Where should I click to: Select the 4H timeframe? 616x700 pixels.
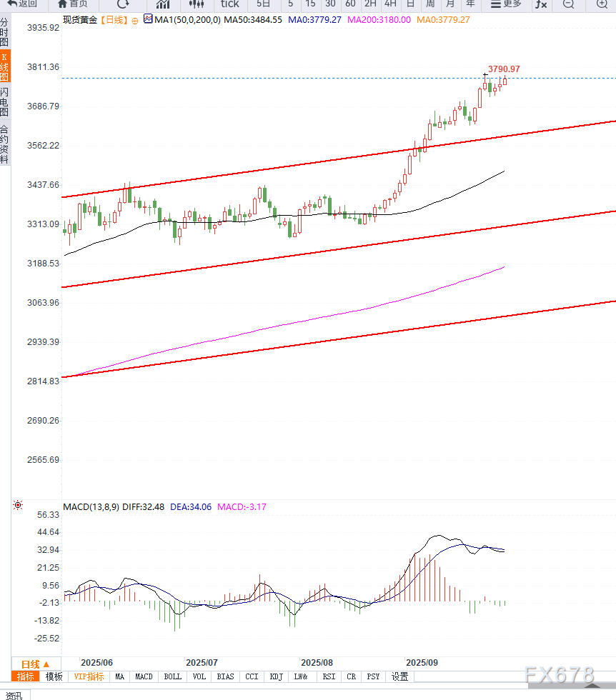pyautogui.click(x=390, y=4)
